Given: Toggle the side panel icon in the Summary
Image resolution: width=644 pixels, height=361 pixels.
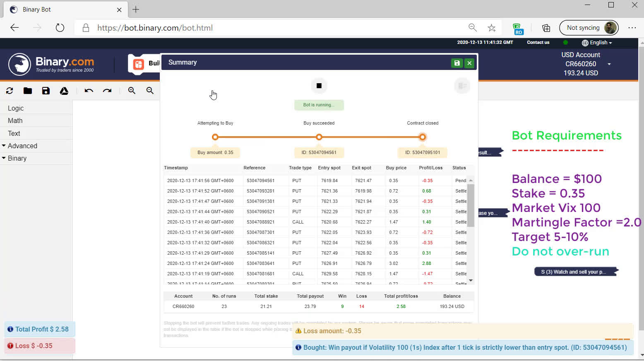Looking at the screenshot, I should click(462, 86).
